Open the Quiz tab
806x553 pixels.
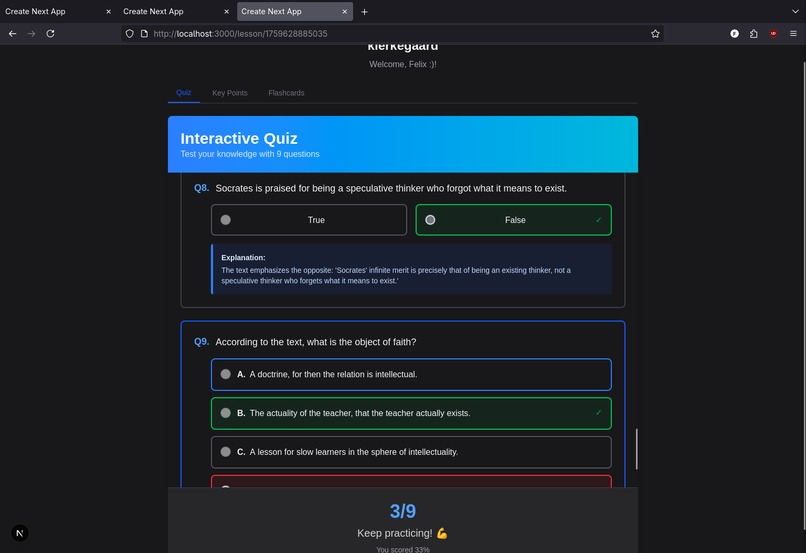click(184, 93)
